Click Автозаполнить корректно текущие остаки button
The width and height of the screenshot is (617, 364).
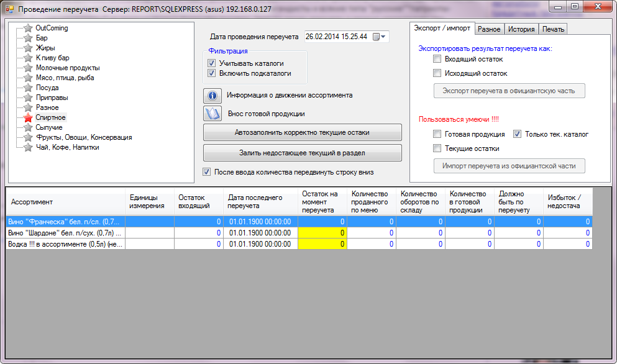(302, 132)
